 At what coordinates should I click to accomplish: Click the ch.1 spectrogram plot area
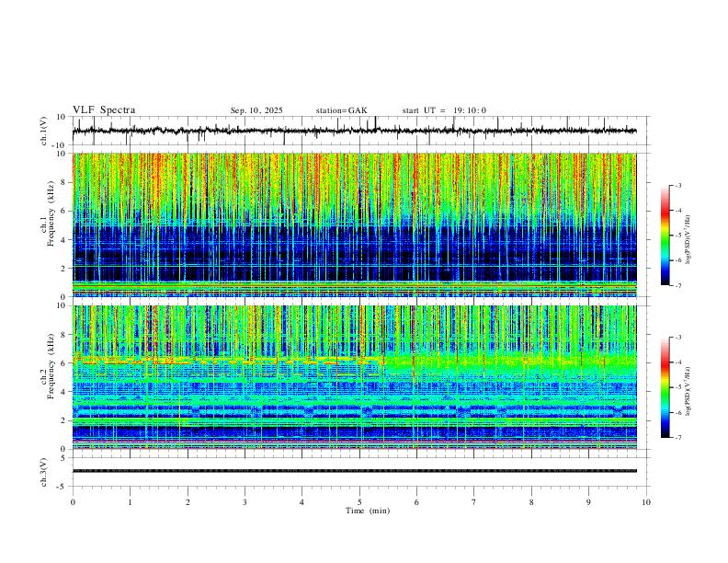[x=354, y=224]
